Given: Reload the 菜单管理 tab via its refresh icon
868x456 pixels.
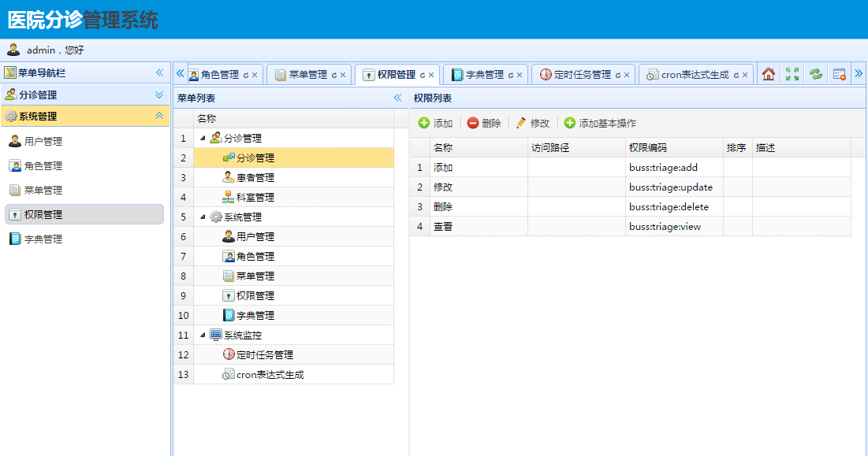Looking at the screenshot, I should click(x=334, y=75).
